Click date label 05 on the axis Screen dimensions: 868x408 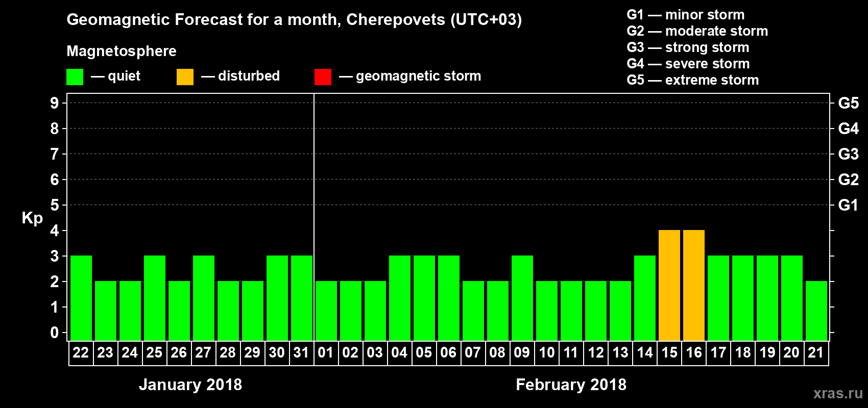click(424, 352)
